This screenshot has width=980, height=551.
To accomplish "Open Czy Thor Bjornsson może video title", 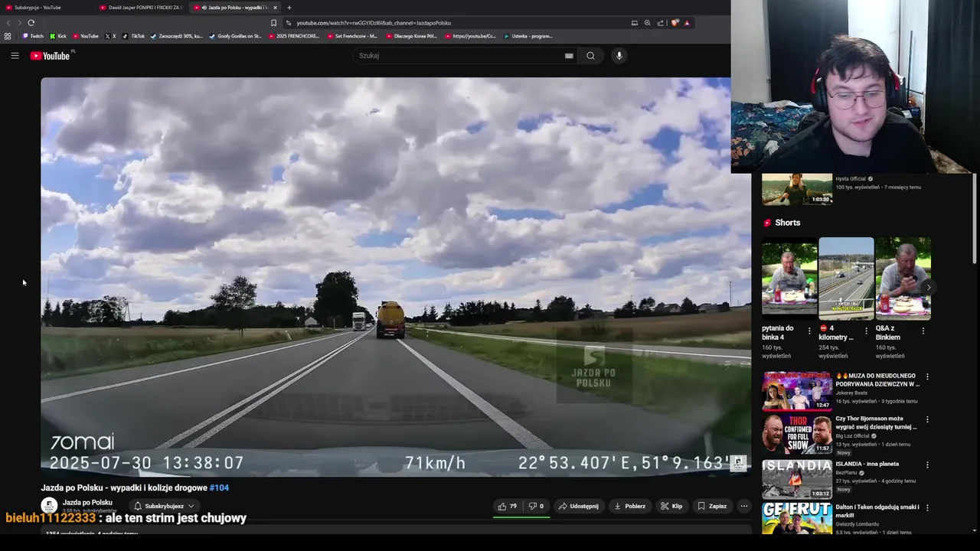I will tap(876, 422).
